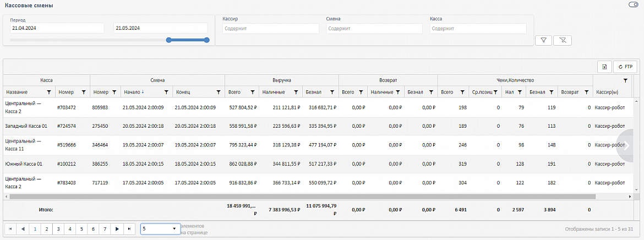Click cash register number #783403

67,183
